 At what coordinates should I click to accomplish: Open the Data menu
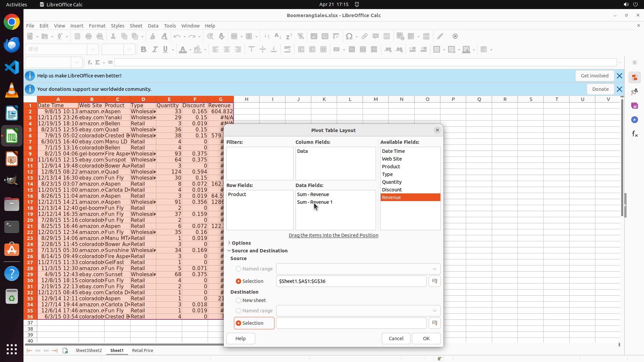pos(153,26)
